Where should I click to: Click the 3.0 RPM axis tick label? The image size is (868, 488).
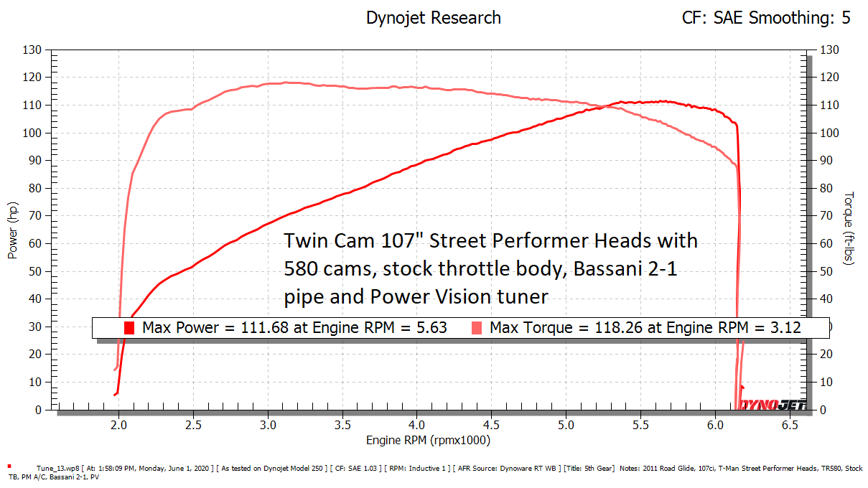point(268,426)
